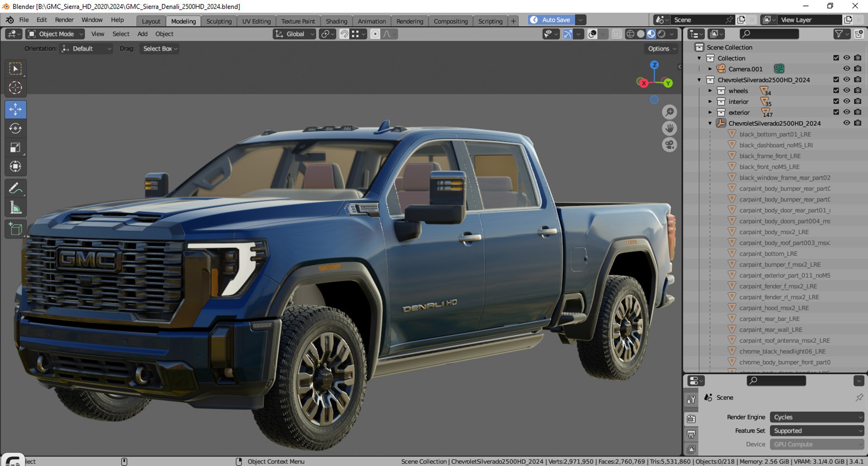868x466 pixels.
Task: Select black_bottom_part01_LRE mesh in outliner
Action: tap(775, 134)
